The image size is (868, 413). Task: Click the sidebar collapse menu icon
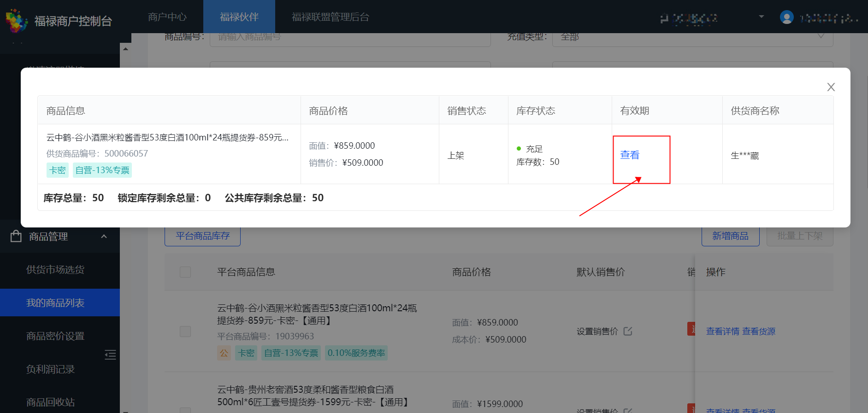(x=110, y=355)
